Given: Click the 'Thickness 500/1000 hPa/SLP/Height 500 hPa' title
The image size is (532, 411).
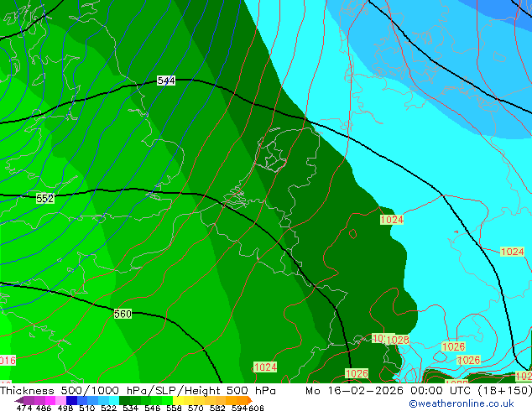Looking at the screenshot, I should point(138,390).
